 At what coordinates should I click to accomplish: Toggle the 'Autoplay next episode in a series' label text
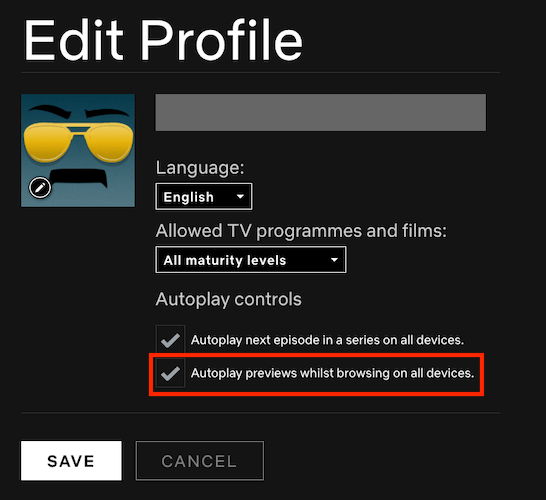327,340
